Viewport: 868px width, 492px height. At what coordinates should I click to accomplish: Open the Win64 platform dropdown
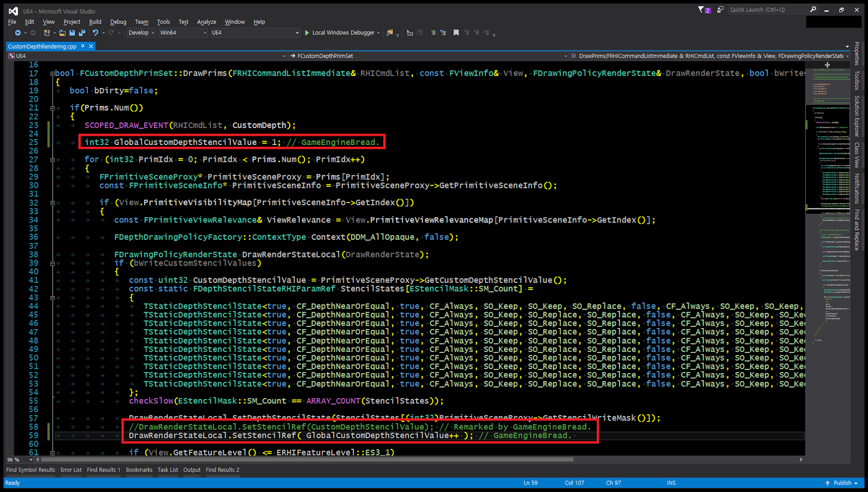(183, 33)
